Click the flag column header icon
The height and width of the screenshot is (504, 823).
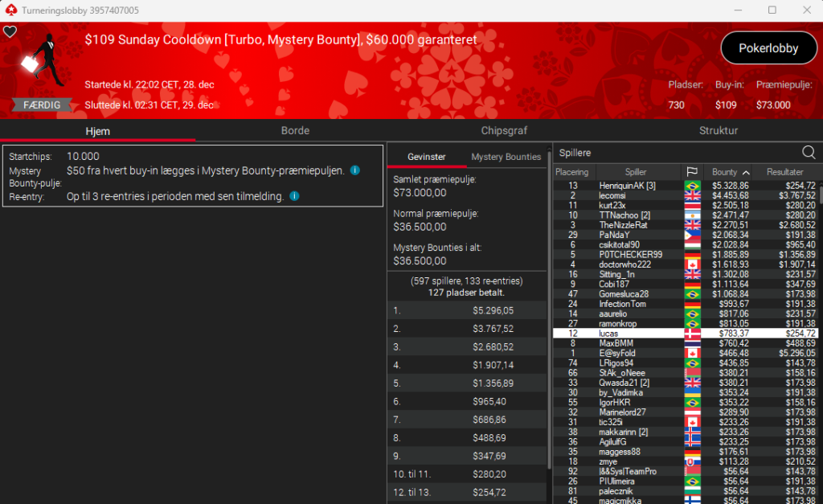[691, 172]
